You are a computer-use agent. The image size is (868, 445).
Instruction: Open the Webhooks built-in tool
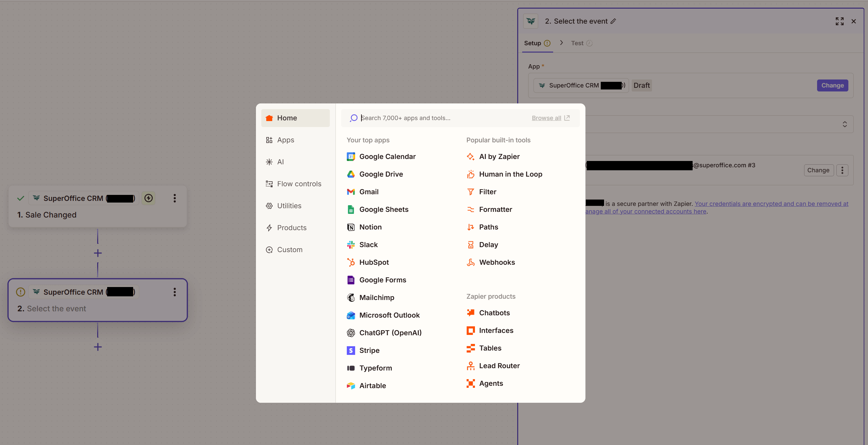click(497, 262)
